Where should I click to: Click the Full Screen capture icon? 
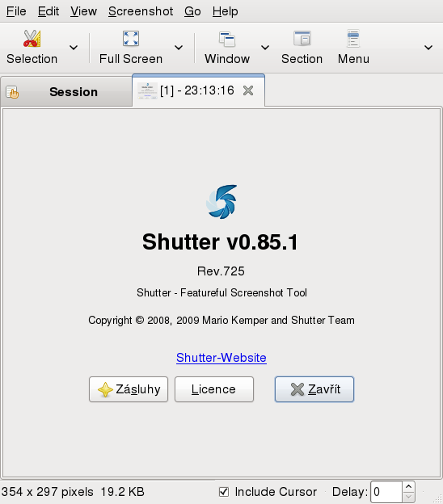tap(131, 39)
